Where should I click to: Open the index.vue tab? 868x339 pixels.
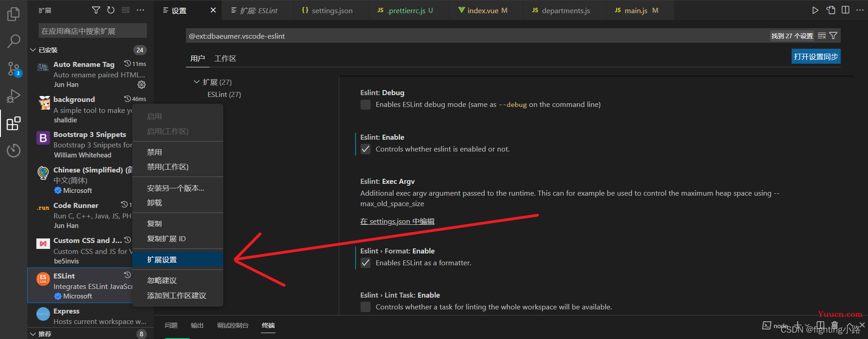pyautogui.click(x=486, y=10)
